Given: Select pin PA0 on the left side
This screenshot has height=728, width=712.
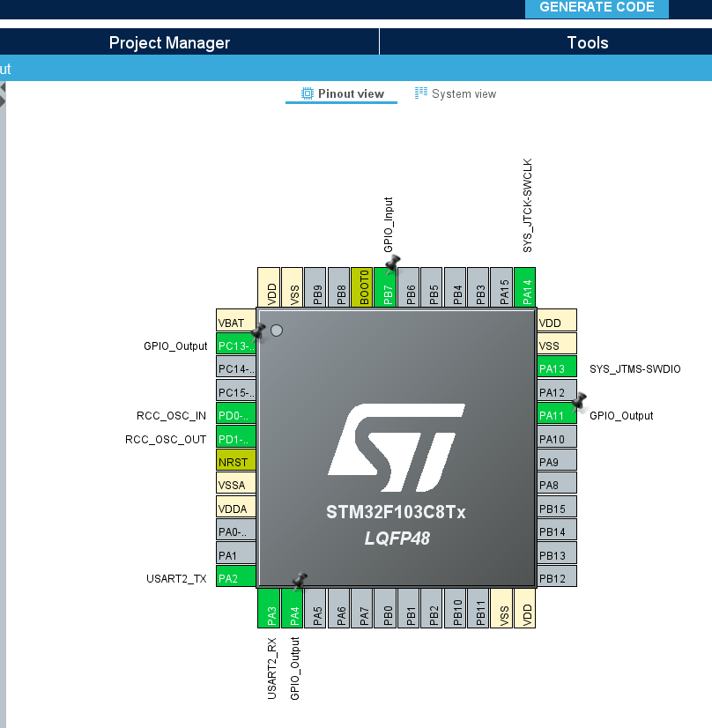Looking at the screenshot, I should pos(236,531).
